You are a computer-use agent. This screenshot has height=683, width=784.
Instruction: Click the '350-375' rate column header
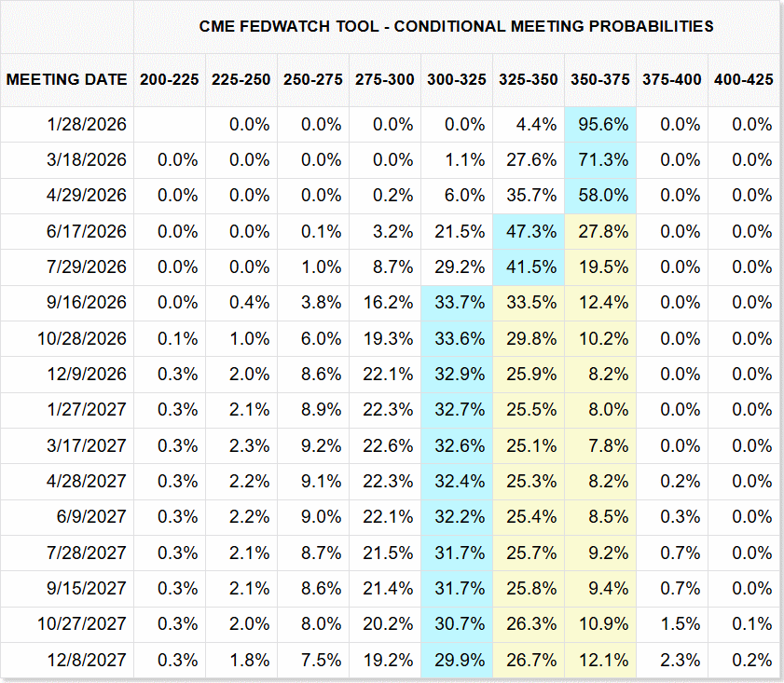tap(600, 80)
